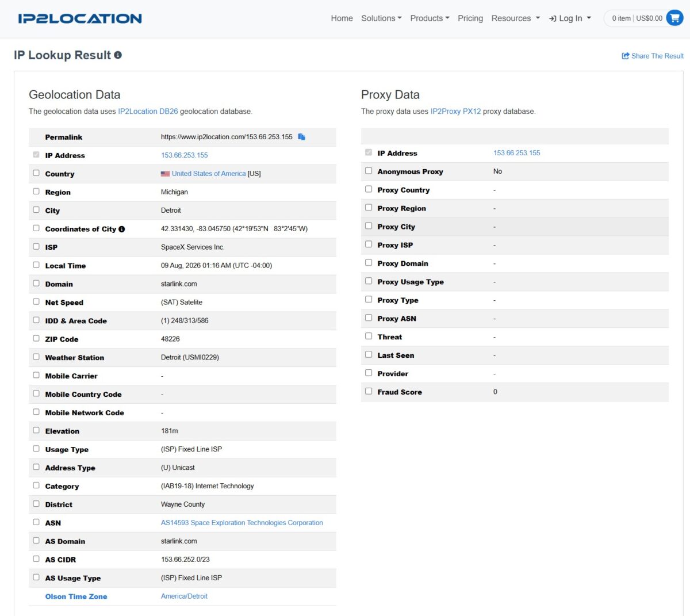Click the info icon next to Coordinates of City
Viewport: 690px width, 616px height.
[x=122, y=229]
